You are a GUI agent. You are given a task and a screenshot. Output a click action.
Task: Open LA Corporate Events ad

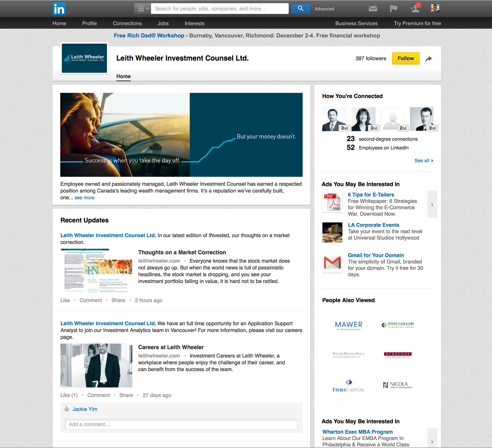point(373,225)
